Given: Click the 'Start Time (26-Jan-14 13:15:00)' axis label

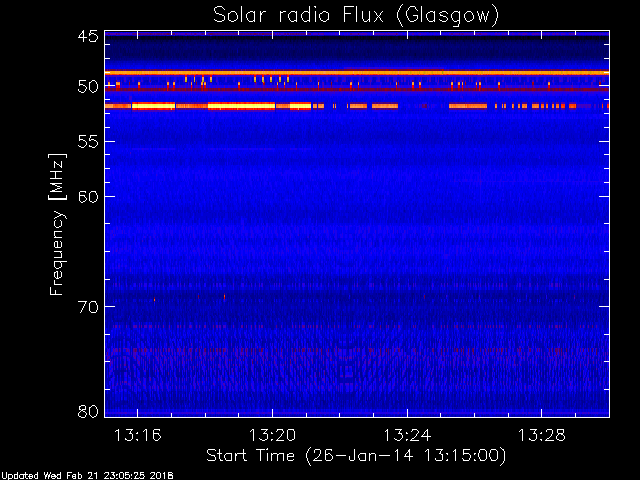Looking at the screenshot, I should pyautogui.click(x=356, y=456).
